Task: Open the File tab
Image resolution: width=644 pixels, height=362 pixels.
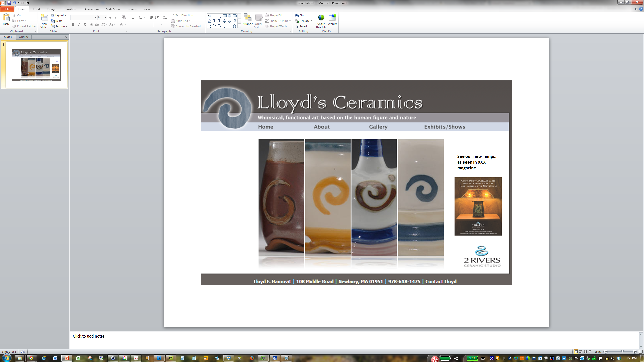Action: [x=7, y=9]
